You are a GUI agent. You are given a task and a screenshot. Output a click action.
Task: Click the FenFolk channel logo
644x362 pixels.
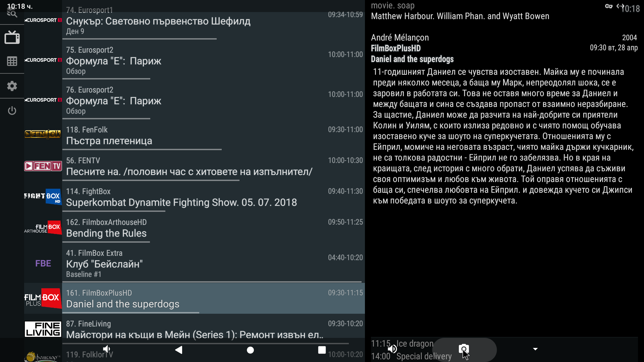coord(43,134)
